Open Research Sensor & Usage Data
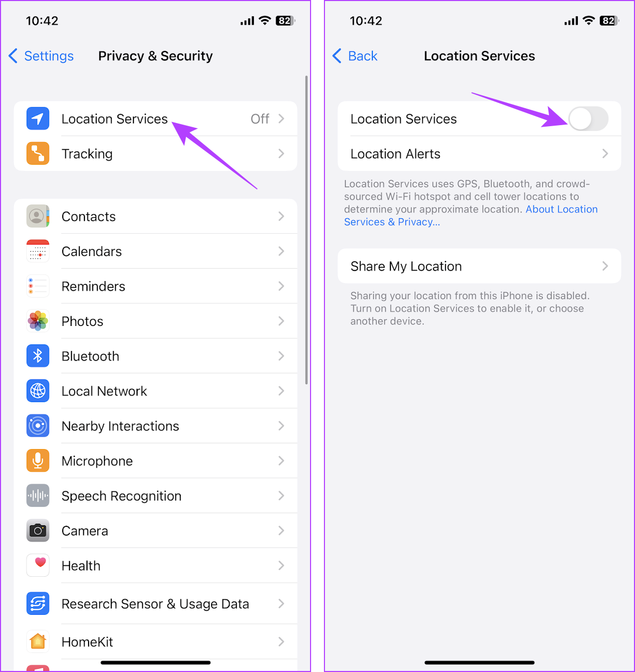The image size is (635, 672). click(x=156, y=604)
